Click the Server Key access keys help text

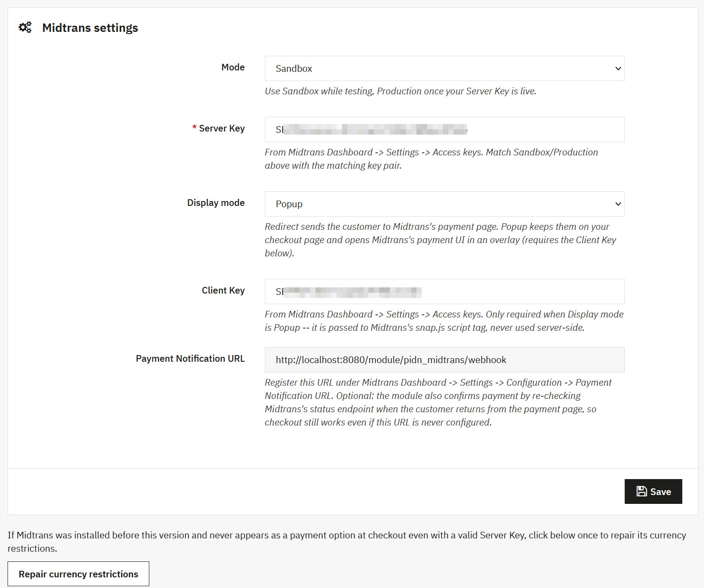432,159
